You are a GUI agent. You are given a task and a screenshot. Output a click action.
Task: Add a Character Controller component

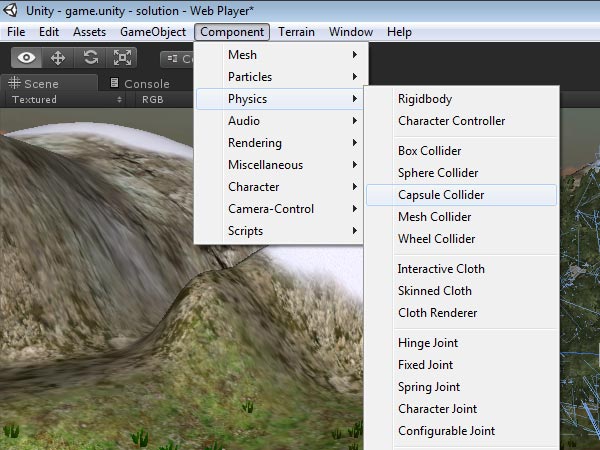pyautogui.click(x=461, y=121)
